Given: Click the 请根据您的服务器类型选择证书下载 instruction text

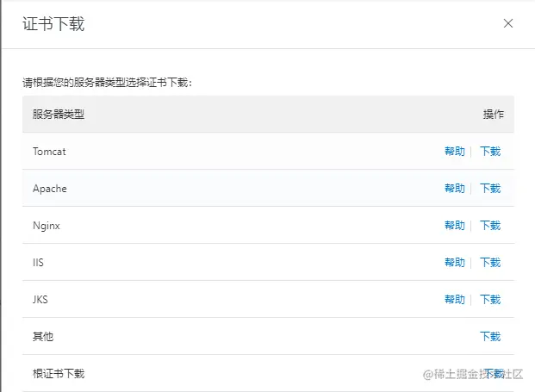Looking at the screenshot, I should [108, 82].
